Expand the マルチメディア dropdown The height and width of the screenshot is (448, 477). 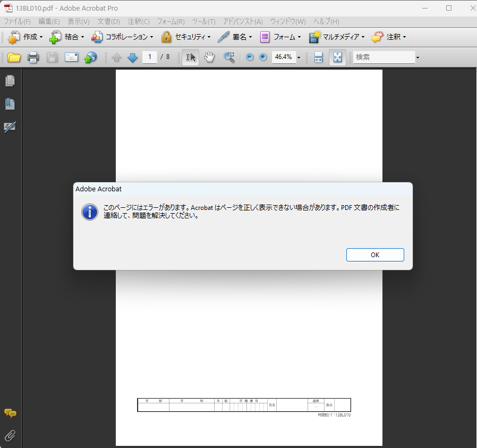pyautogui.click(x=363, y=37)
